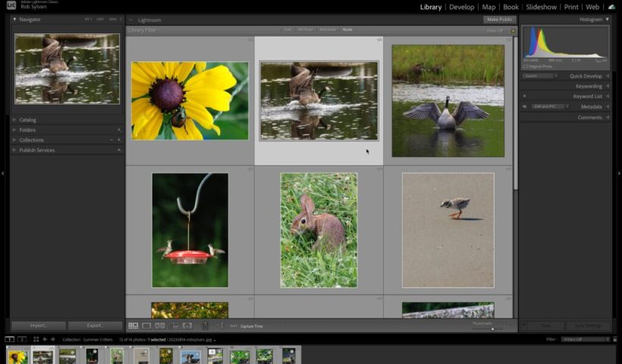The image size is (622, 364).
Task: Select Grid view icon in toolbar
Action: click(134, 326)
